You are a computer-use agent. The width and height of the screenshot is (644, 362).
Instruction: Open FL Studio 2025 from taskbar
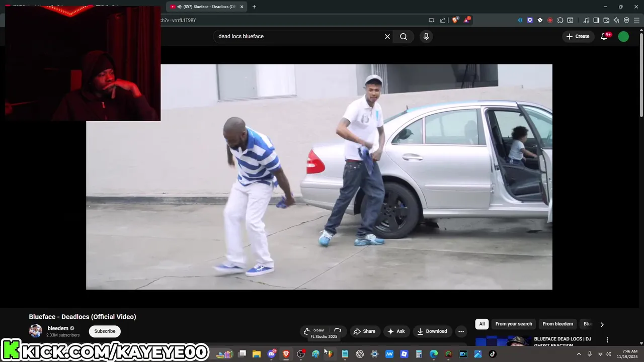pyautogui.click(x=331, y=354)
